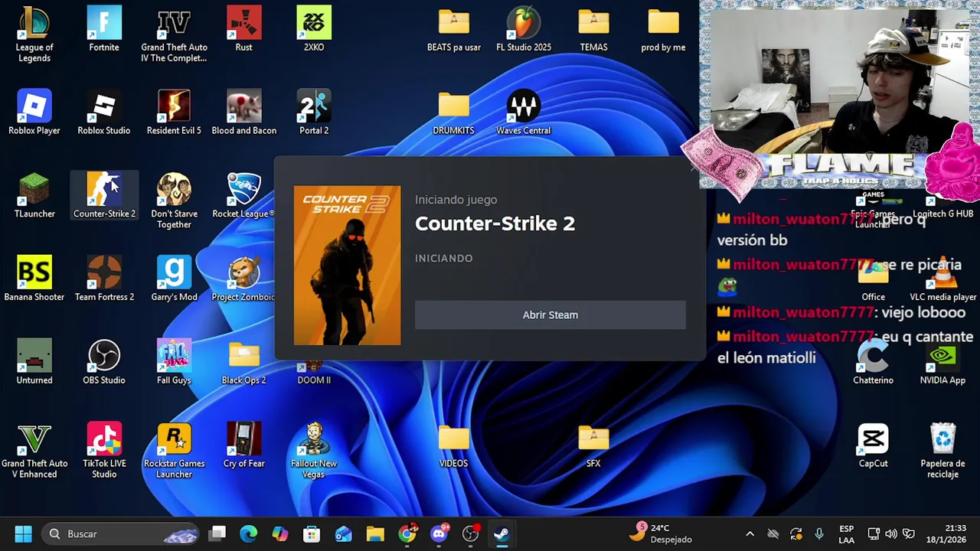Open the volume control tray icon
The image size is (980, 551).
click(890, 533)
